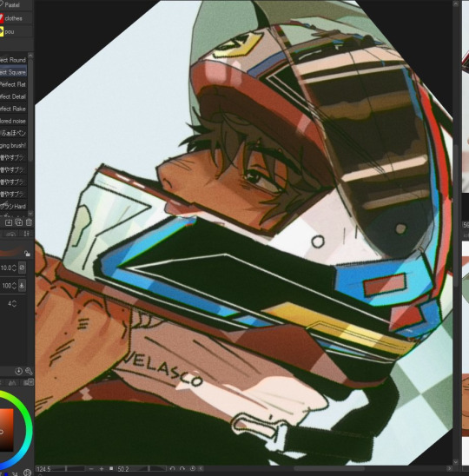Click the brush list scroll-down arrow
Viewport: 469px width, 476px height.
tap(30, 214)
